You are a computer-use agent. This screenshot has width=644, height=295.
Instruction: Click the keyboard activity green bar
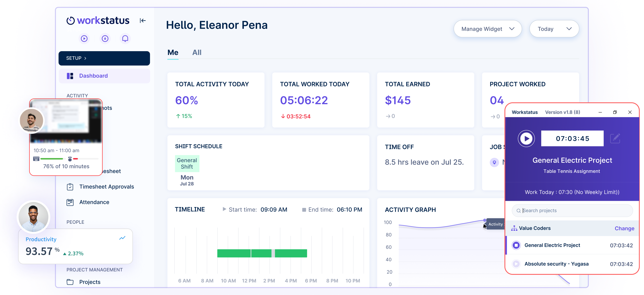52,159
